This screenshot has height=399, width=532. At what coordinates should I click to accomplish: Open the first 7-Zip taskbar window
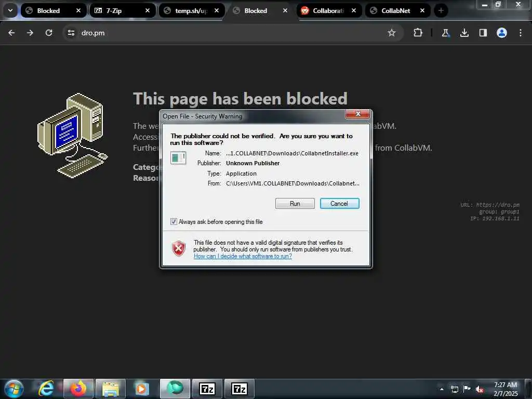click(207, 389)
